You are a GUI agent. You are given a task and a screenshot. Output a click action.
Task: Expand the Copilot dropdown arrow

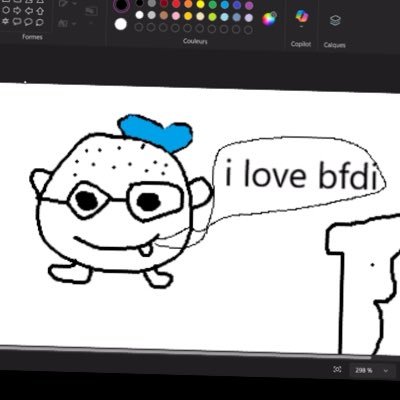tap(301, 26)
